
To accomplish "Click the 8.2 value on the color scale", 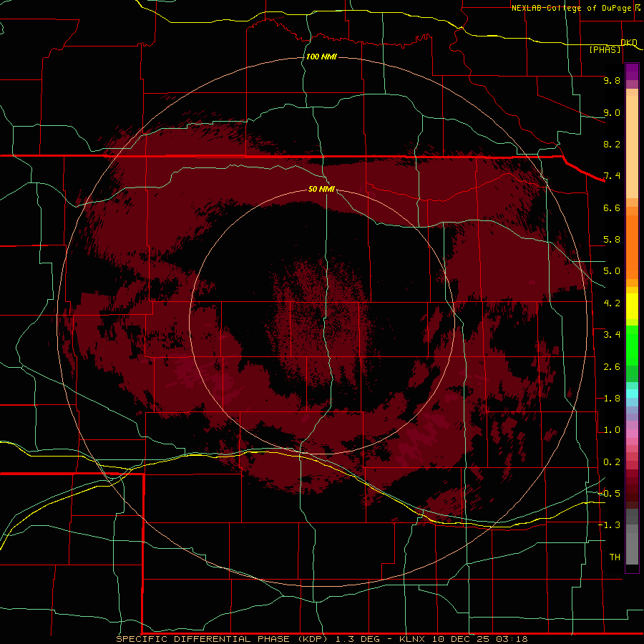I will point(612,144).
